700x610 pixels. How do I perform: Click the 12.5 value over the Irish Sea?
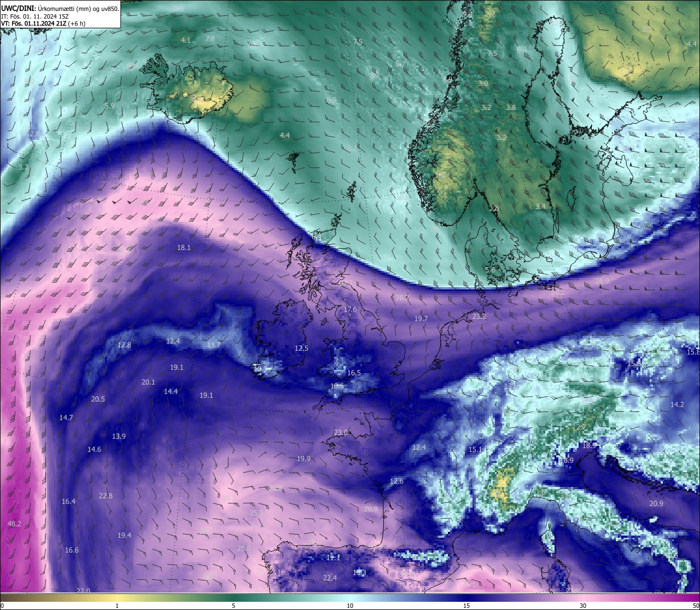pyautogui.click(x=301, y=348)
